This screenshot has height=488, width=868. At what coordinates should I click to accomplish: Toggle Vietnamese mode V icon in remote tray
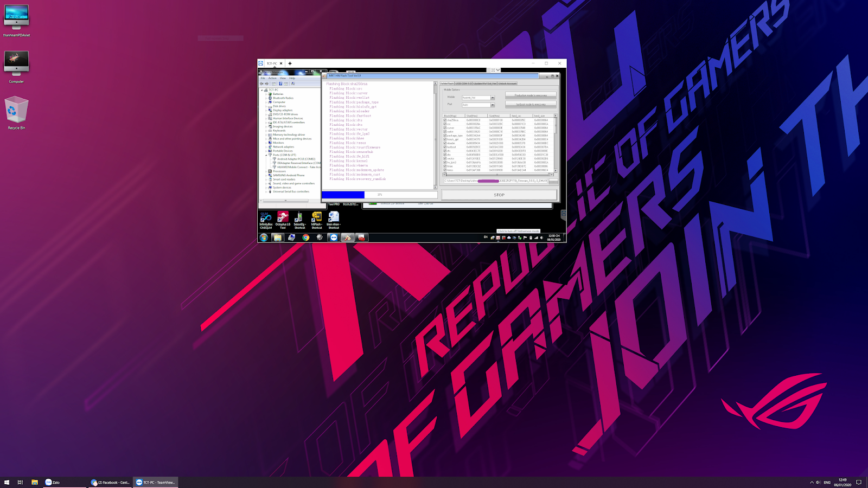pyautogui.click(x=497, y=237)
